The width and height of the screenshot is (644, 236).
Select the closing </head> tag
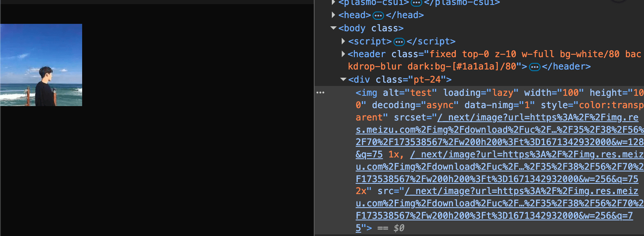405,15
